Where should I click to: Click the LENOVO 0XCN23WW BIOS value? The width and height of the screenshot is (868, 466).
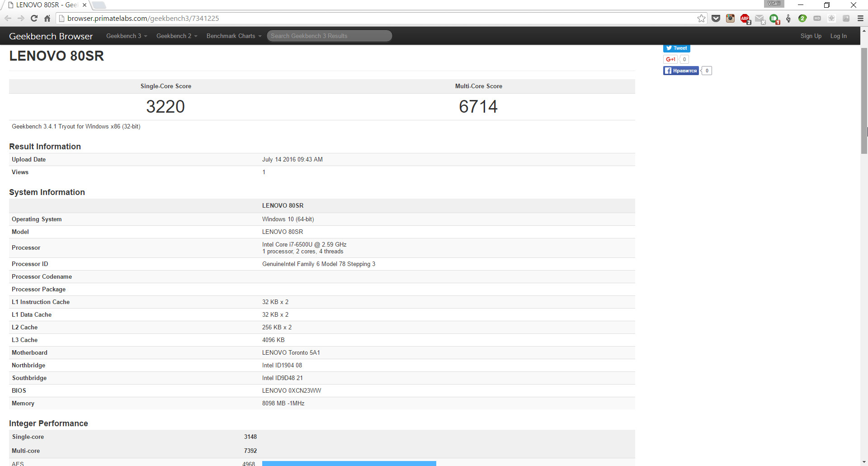tap(292, 391)
